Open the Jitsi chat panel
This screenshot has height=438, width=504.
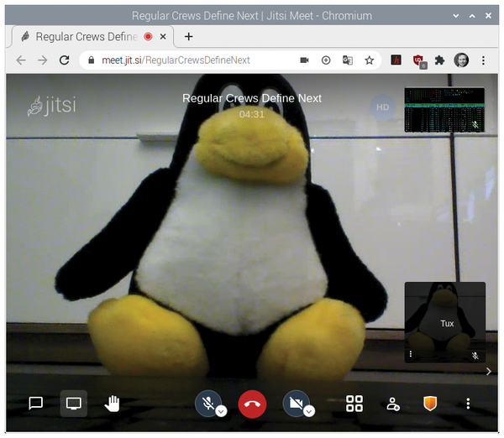click(x=35, y=404)
